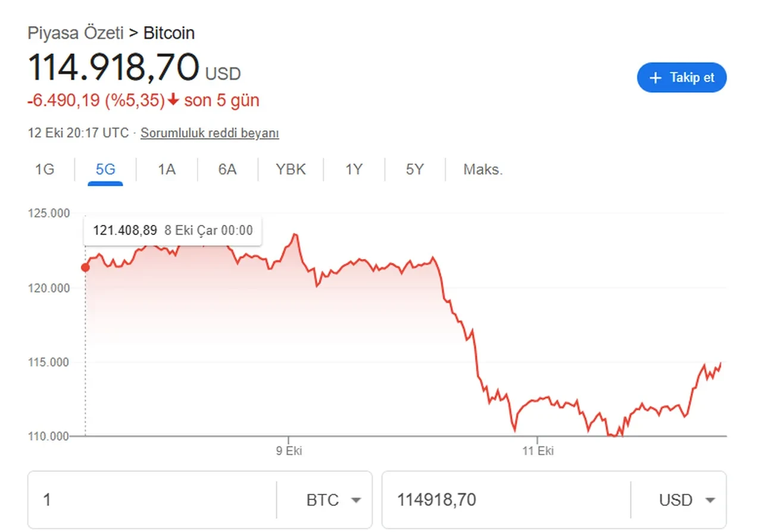Switch to the 5Y range

click(x=414, y=169)
